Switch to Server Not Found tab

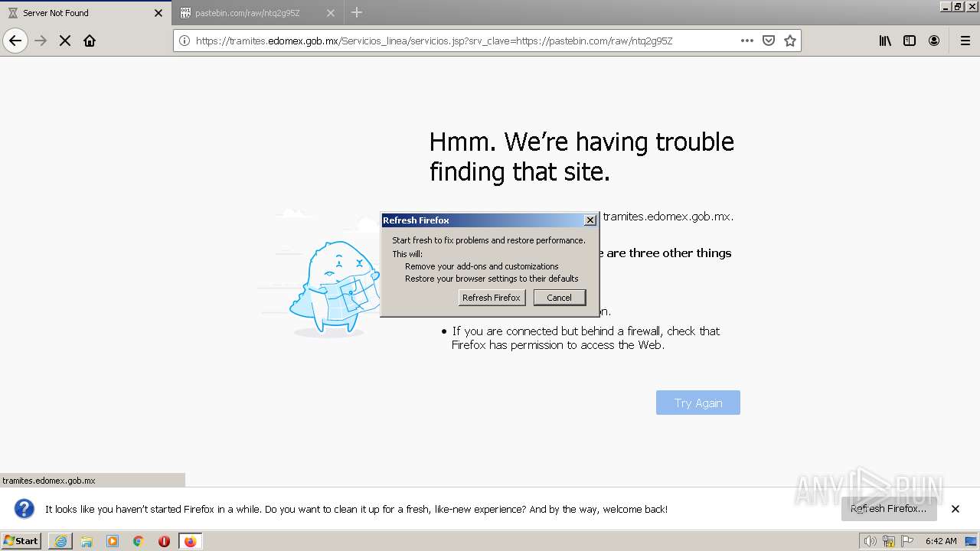pyautogui.click(x=86, y=13)
